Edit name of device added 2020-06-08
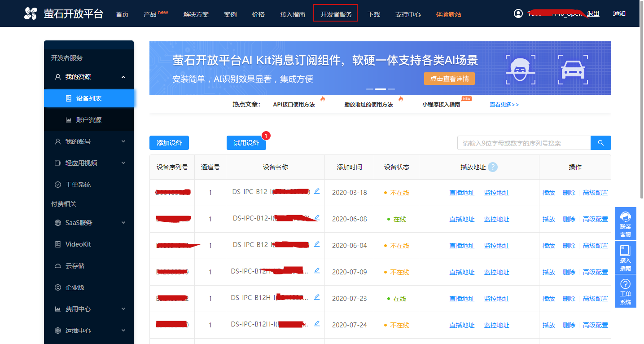This screenshot has width=644, height=344. [317, 217]
